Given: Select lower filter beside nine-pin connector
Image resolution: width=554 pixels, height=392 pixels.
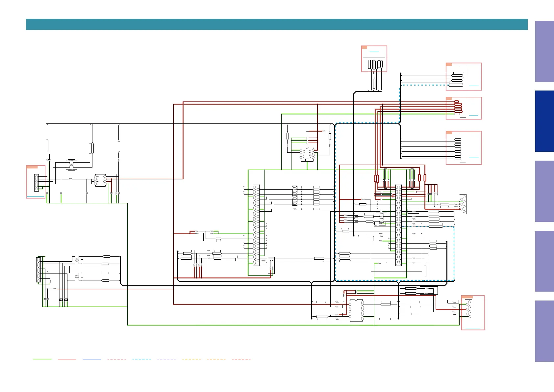Looking at the screenshot, I should 77,277.
